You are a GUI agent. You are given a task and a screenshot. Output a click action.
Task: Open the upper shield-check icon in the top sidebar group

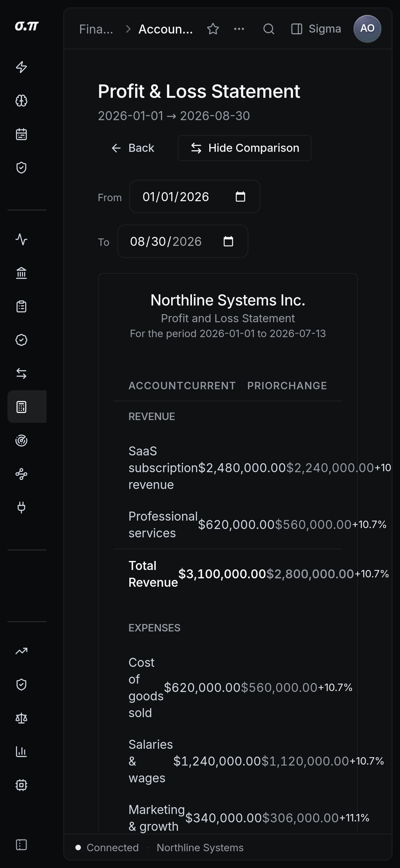coord(21,167)
